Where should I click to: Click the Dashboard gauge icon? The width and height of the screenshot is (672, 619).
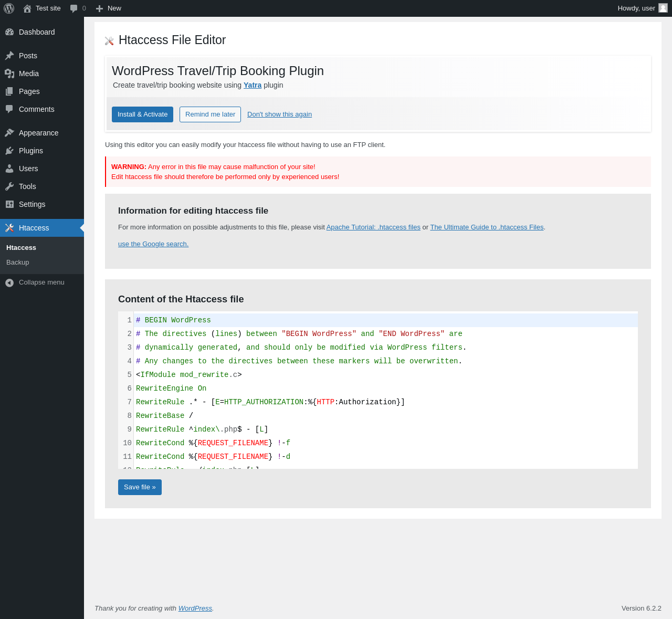click(x=9, y=32)
